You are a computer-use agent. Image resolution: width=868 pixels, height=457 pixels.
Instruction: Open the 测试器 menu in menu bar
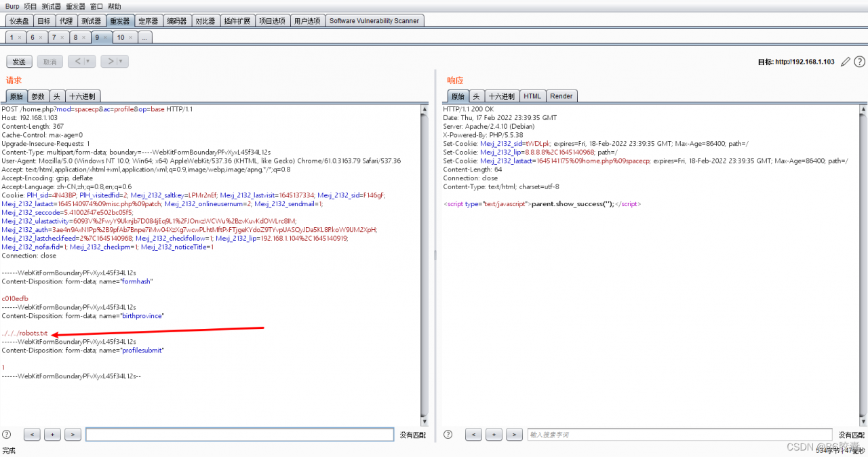tap(52, 6)
